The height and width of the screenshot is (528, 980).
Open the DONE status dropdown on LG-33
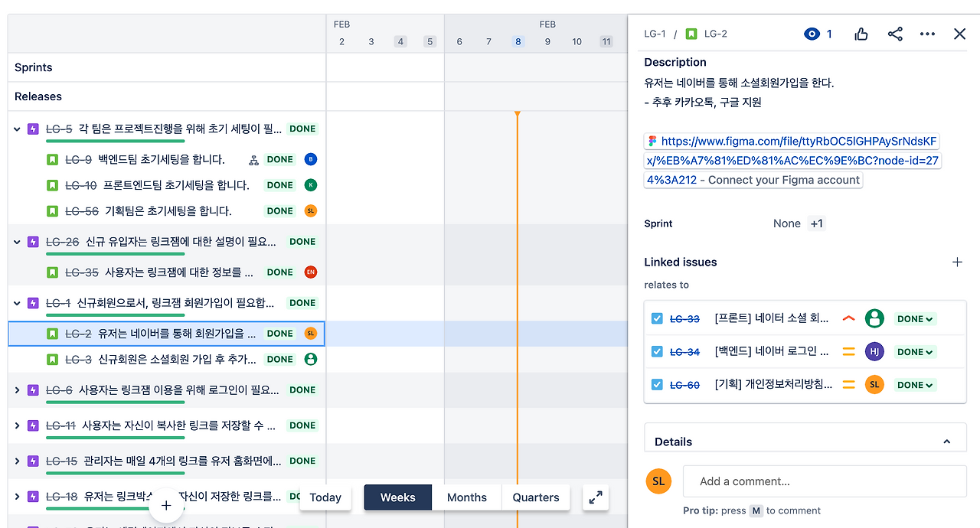click(914, 318)
